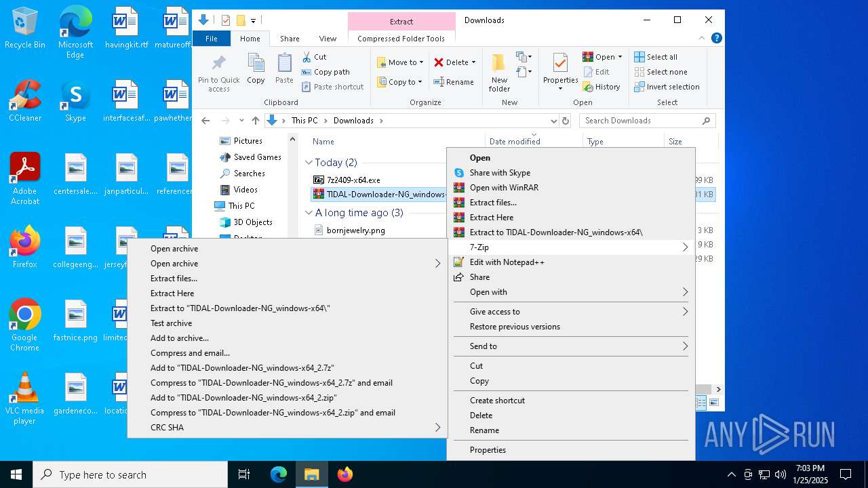Choose Add to archive... option
The height and width of the screenshot is (488, 868).
click(179, 338)
